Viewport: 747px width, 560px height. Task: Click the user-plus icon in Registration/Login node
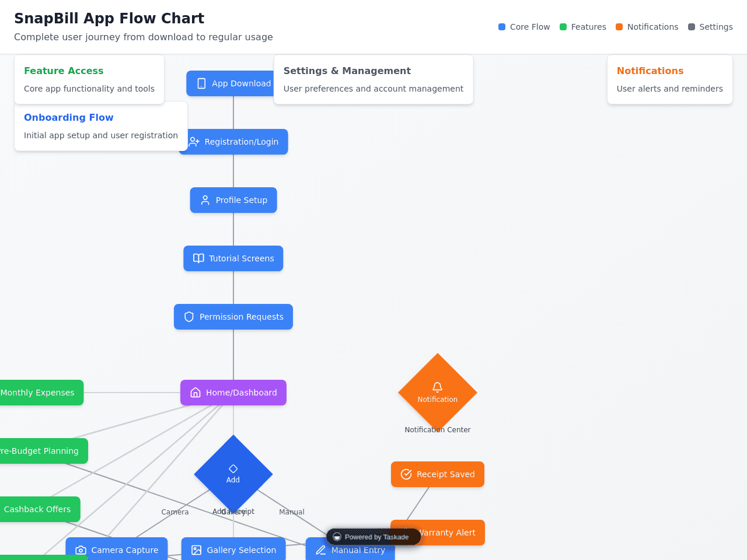tap(194, 142)
